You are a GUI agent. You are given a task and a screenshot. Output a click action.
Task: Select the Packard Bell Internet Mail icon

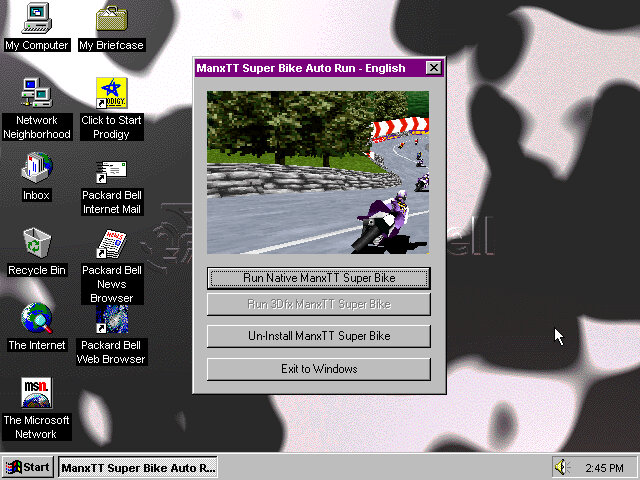click(111, 172)
